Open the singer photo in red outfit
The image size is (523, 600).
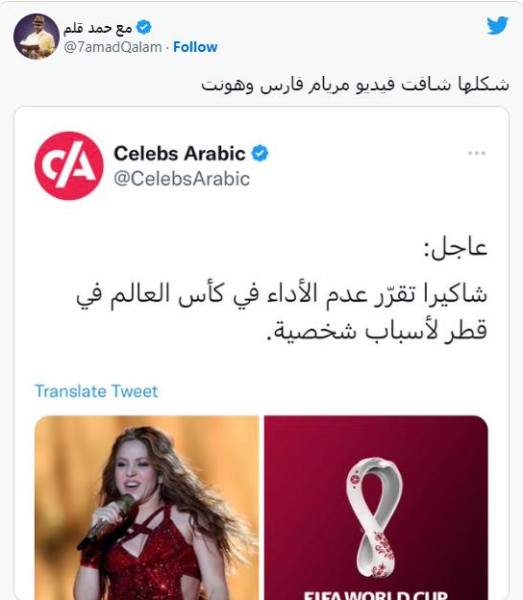coord(147,507)
